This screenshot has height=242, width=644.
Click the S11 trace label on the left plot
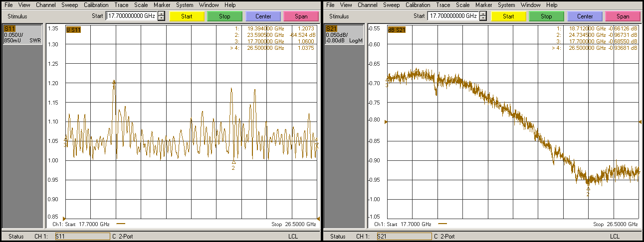pos(73,29)
